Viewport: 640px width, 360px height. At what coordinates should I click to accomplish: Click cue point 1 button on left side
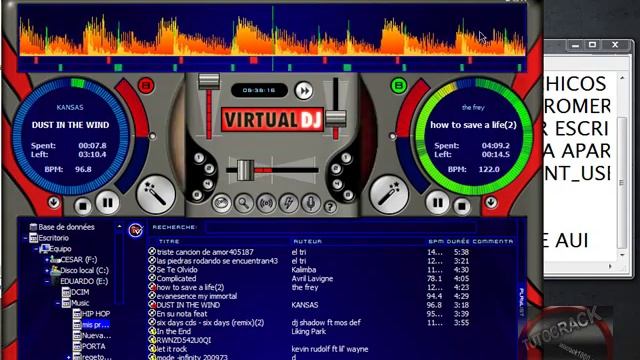tap(199, 158)
